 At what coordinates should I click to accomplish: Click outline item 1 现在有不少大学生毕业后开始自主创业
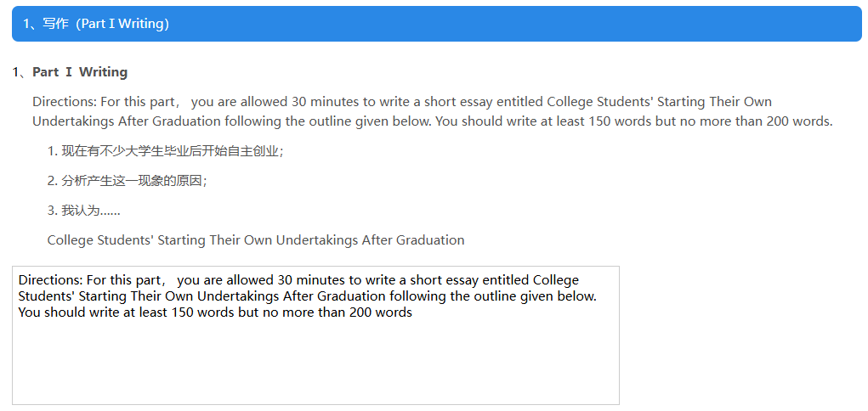[x=165, y=151]
